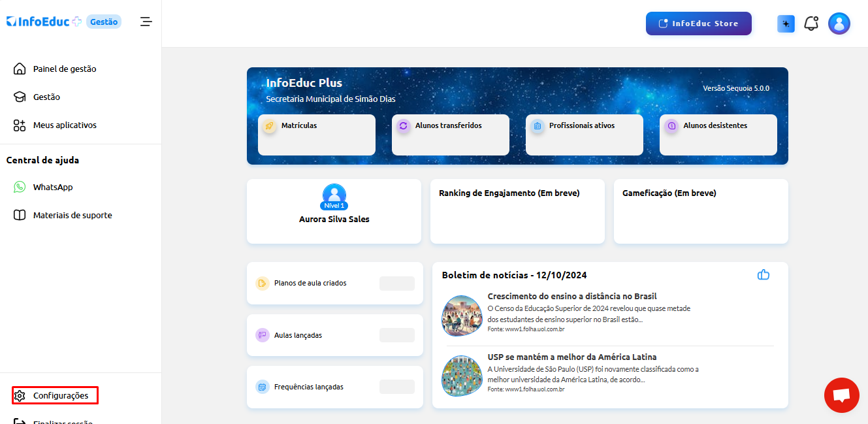Open the red chat support bubble
The width and height of the screenshot is (868, 424).
[x=842, y=395]
